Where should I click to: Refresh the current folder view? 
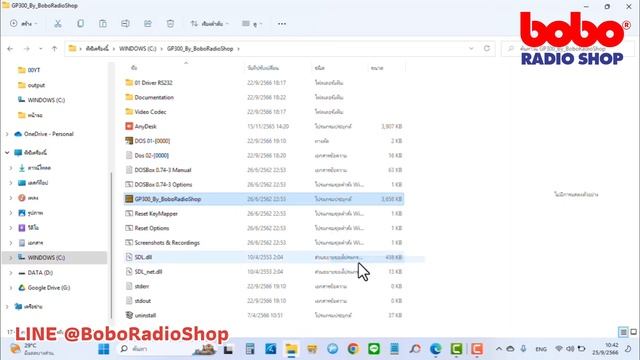tap(487, 49)
